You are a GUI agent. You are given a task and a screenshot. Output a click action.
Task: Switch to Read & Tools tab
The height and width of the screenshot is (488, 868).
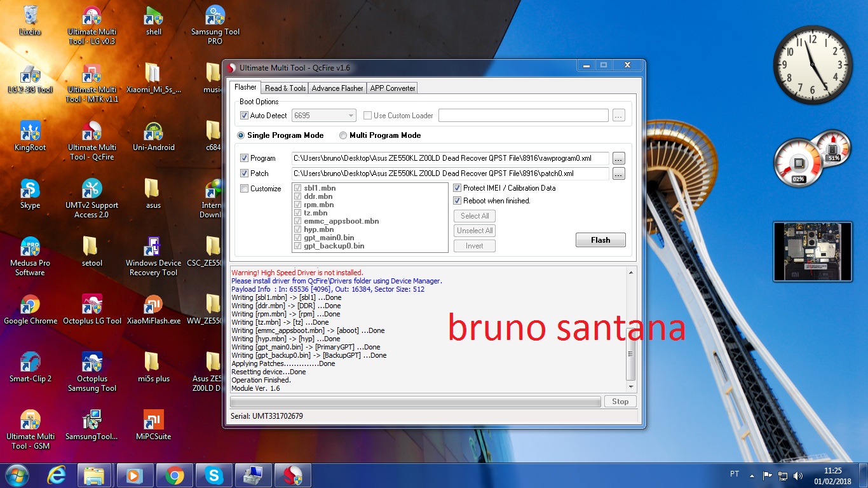[x=285, y=88]
